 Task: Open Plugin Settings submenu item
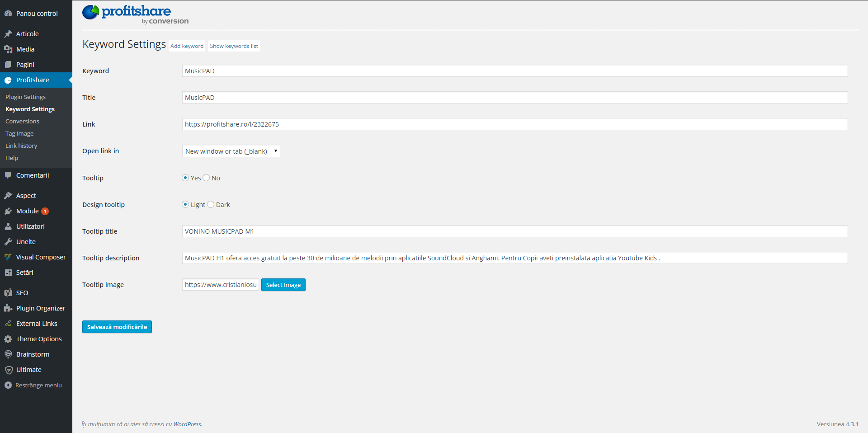pyautogui.click(x=25, y=97)
